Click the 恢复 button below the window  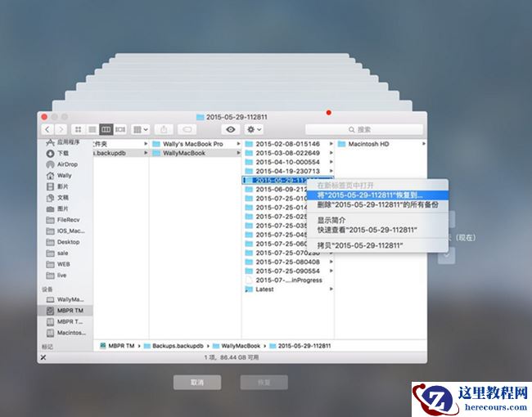click(x=264, y=383)
